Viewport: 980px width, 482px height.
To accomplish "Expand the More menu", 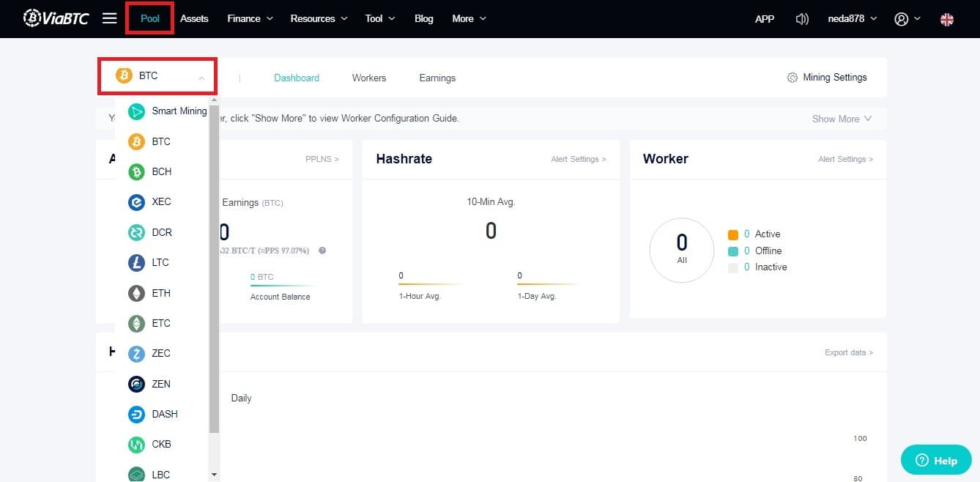I will [469, 19].
